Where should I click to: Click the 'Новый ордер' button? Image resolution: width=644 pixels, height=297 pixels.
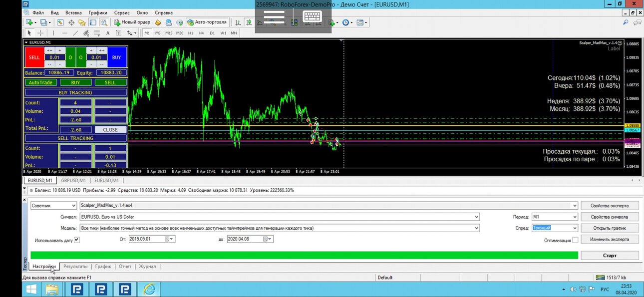click(132, 22)
